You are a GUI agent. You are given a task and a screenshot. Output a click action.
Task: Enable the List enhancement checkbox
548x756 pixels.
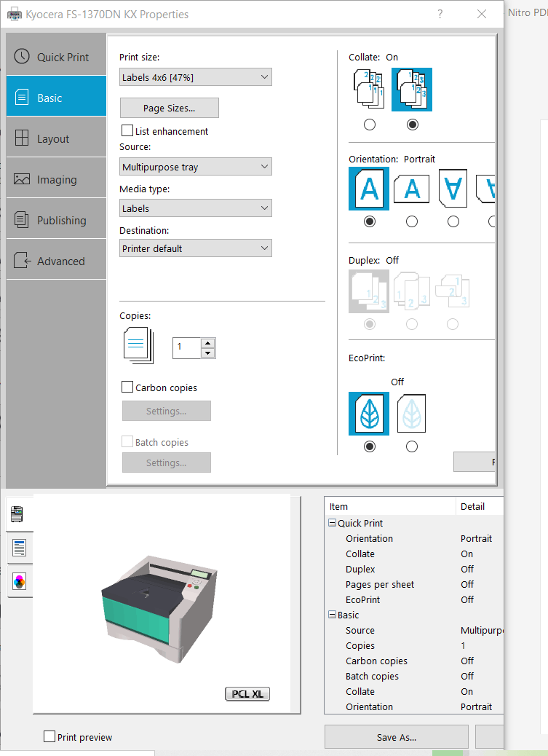(127, 130)
